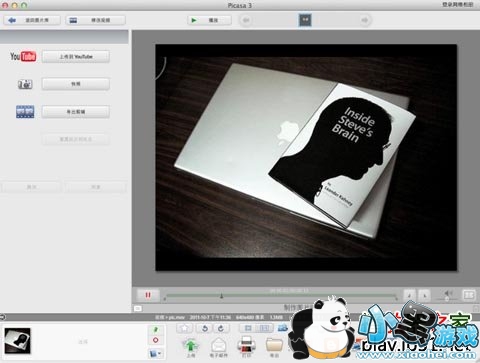480x363 pixels.
Task: Go back to library with blue arrow button
Action: 32,20
